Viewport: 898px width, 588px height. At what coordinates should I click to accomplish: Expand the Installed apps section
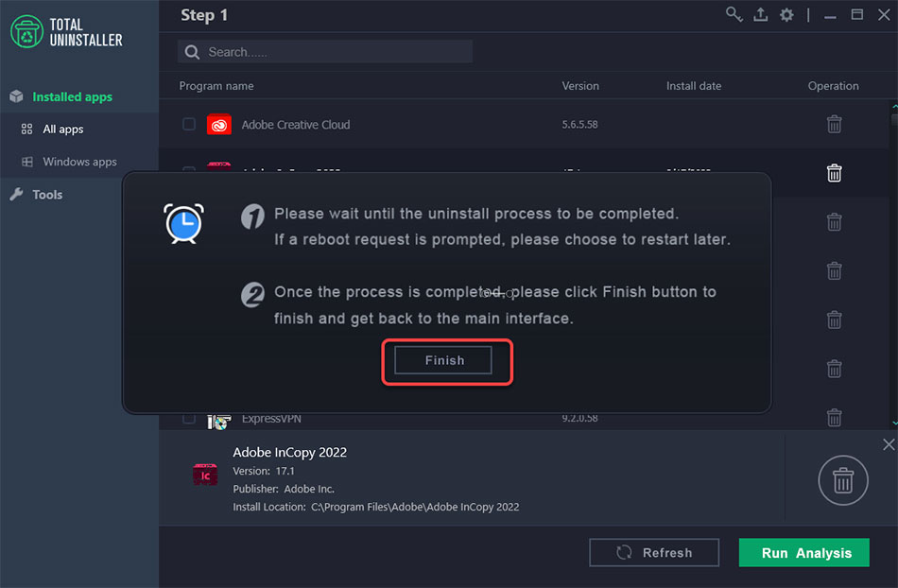(x=72, y=96)
